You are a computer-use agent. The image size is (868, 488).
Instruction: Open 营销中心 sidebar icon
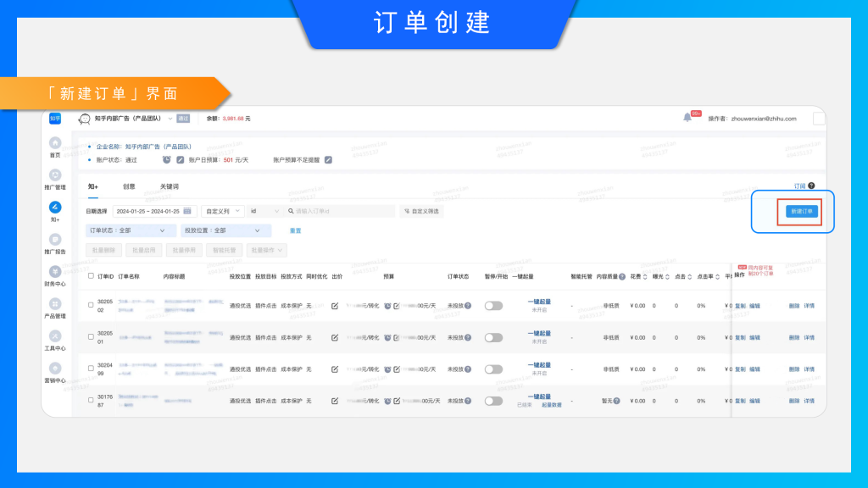click(55, 368)
